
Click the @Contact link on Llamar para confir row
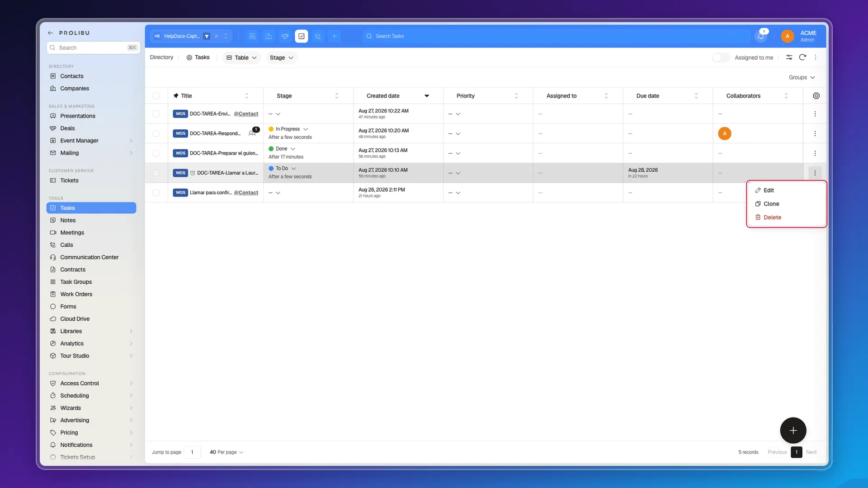[246, 192]
